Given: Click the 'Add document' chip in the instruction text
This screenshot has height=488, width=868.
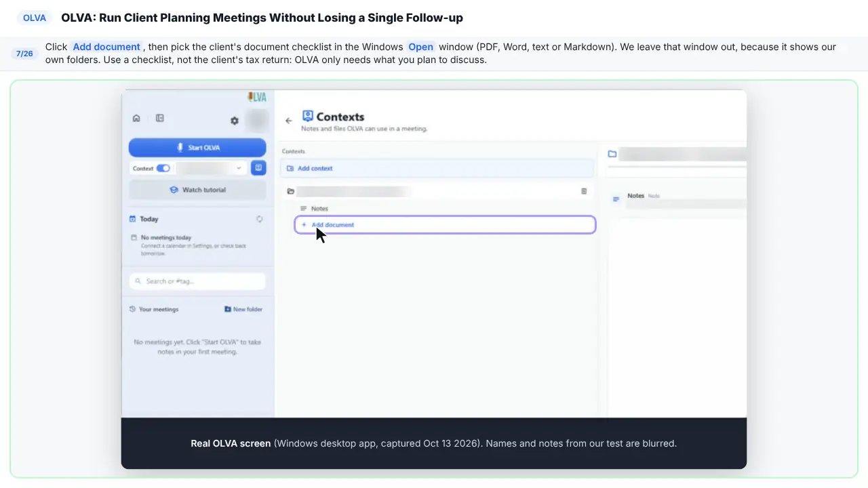Looking at the screenshot, I should 106,47.
